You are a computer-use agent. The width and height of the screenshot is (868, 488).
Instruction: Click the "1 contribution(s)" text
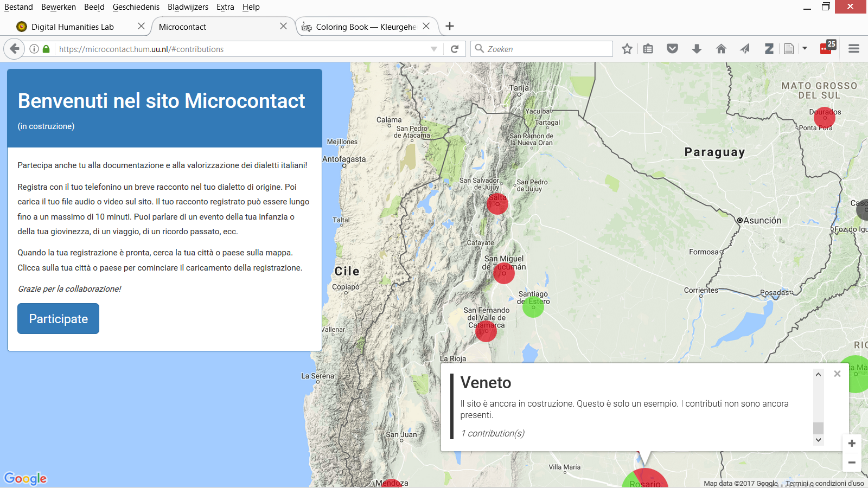(493, 433)
